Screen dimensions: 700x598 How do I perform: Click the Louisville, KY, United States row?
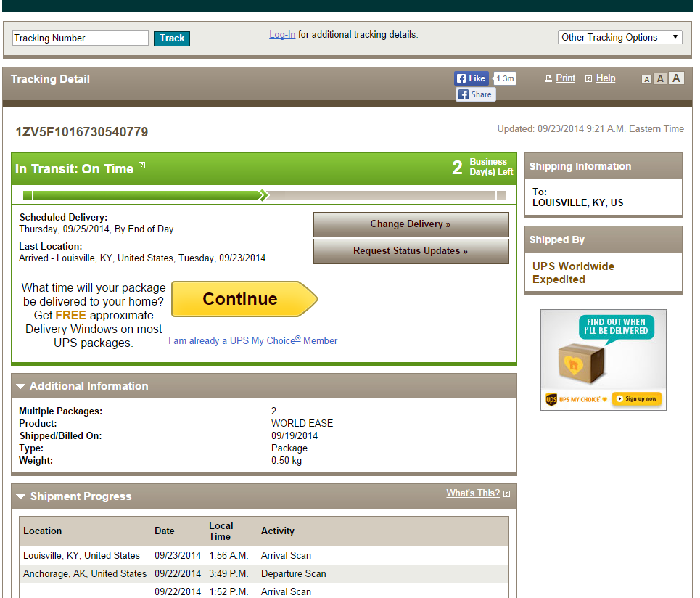[x=264, y=556]
